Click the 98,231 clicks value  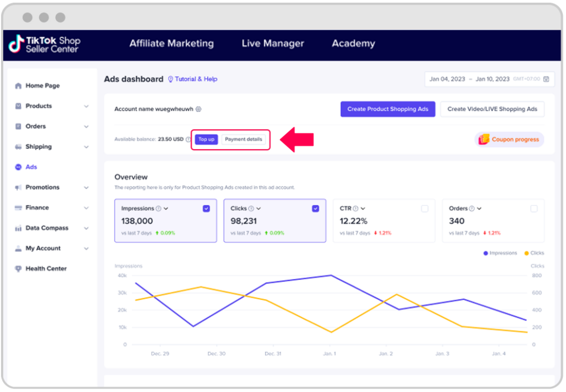pos(244,221)
